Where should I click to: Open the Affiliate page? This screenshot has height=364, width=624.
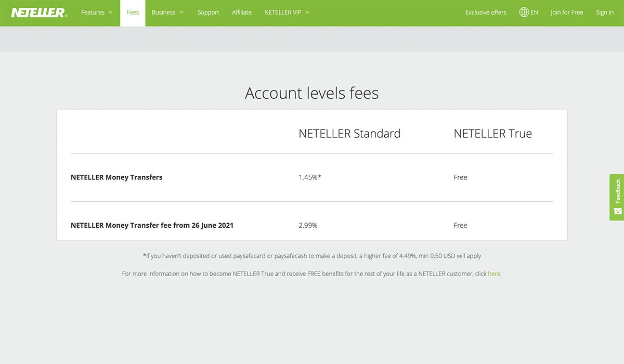click(x=242, y=12)
